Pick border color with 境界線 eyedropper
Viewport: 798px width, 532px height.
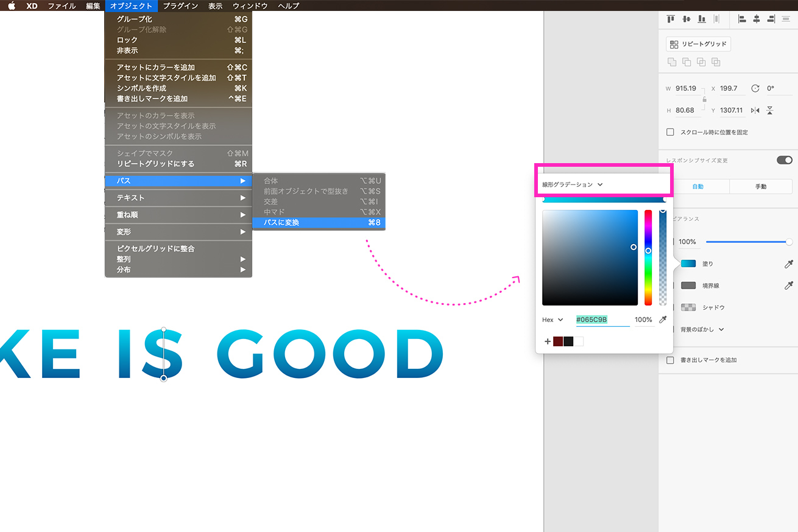(x=788, y=285)
